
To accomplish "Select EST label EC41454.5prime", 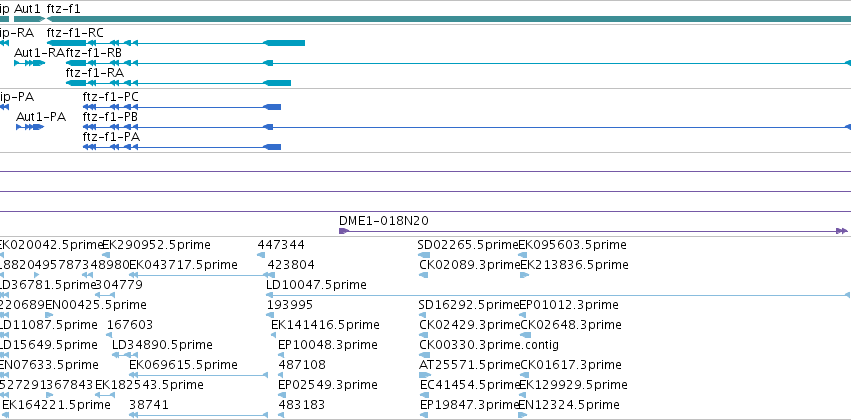I will [x=470, y=386].
